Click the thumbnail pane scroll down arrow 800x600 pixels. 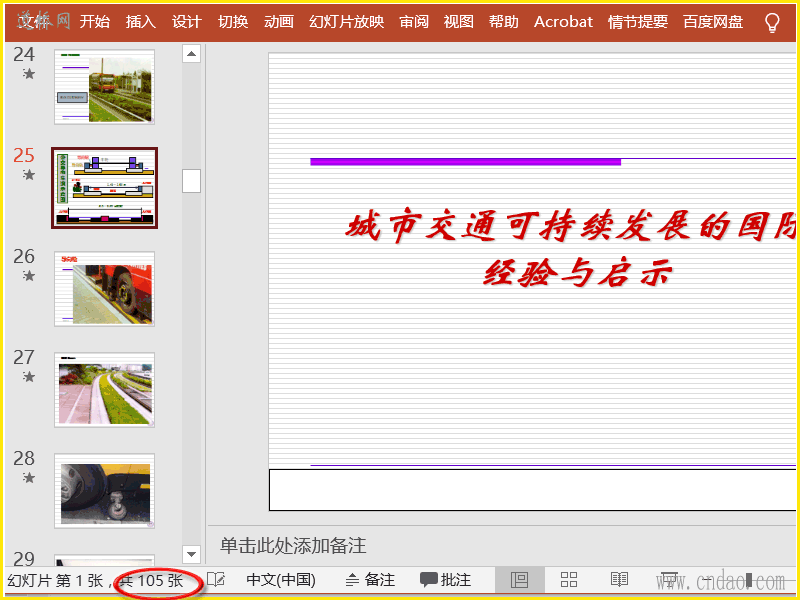click(191, 554)
